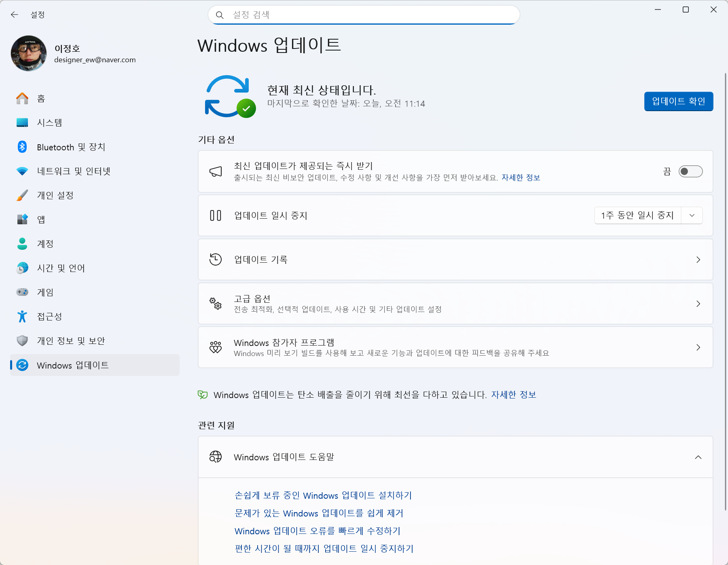
Task: Click the user profile picture
Action: pyautogui.click(x=29, y=53)
